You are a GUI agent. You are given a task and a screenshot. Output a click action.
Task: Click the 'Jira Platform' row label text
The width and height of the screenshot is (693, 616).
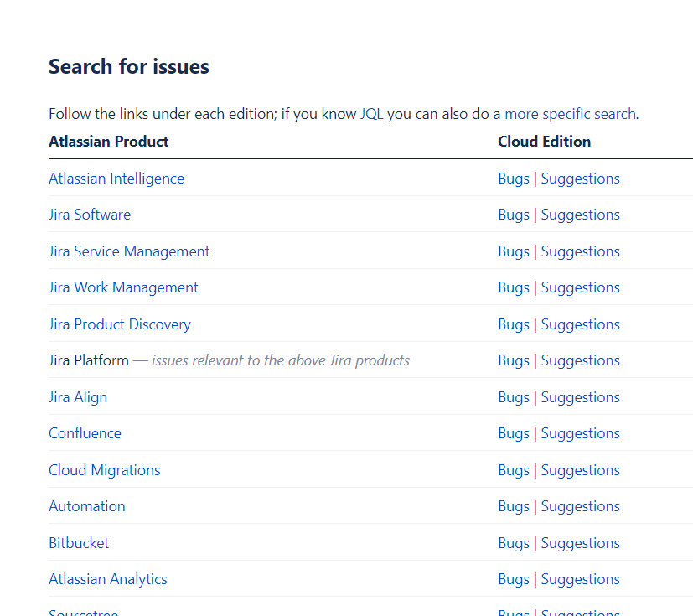[x=88, y=360]
